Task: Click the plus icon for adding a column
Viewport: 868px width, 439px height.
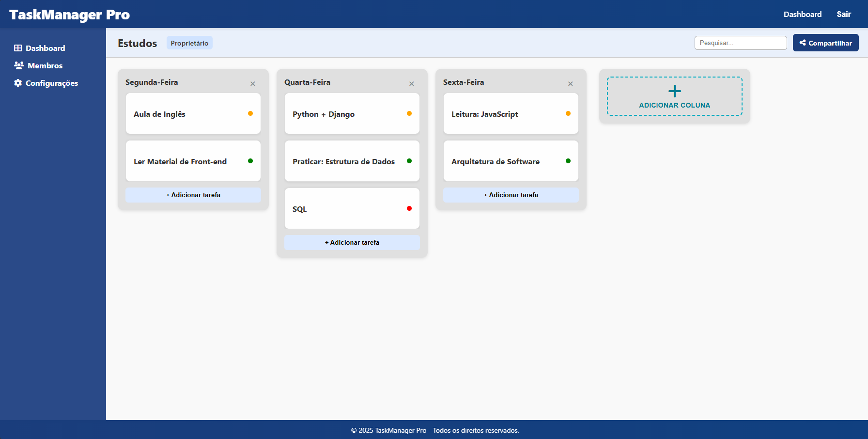Action: [x=675, y=91]
